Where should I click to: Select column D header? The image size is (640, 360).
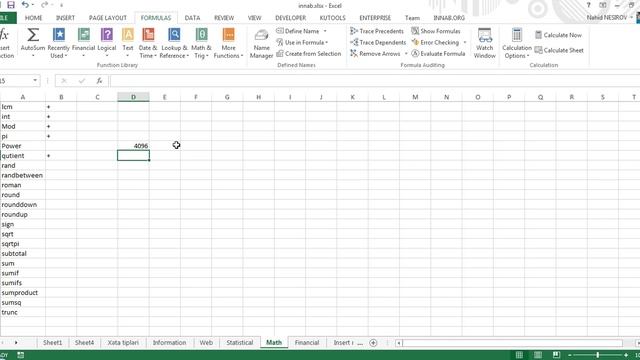click(x=133, y=97)
